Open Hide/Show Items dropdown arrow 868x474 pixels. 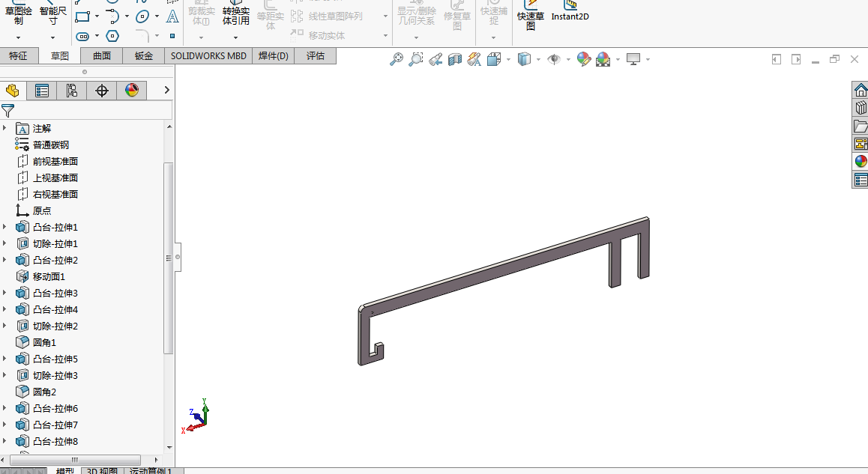(x=568, y=59)
